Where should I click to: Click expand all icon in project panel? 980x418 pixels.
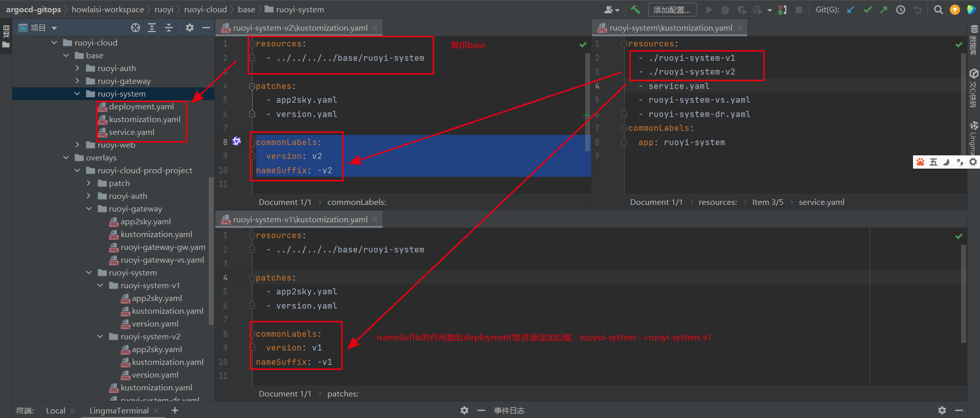coord(152,28)
